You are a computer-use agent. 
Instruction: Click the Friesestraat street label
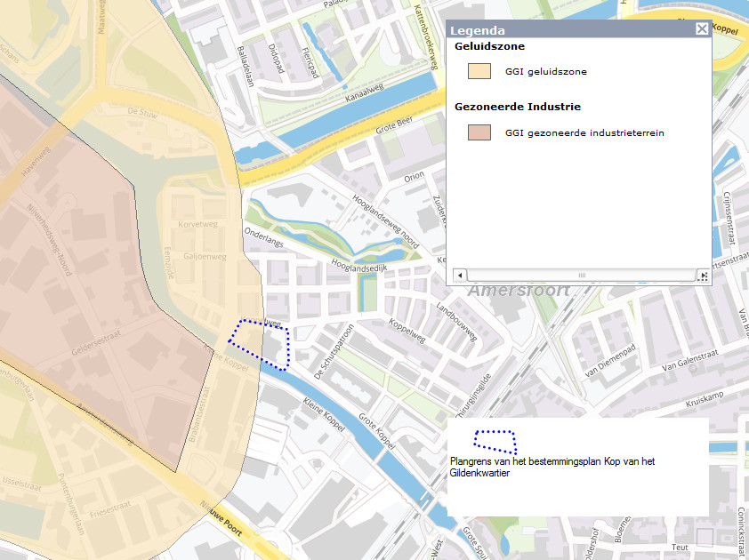tap(110, 509)
